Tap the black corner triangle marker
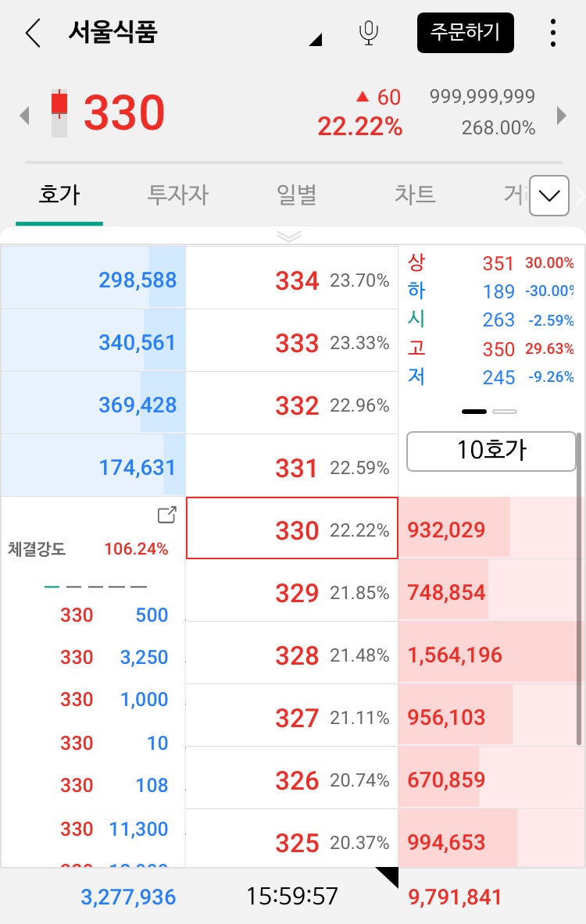Viewport: 586px width, 924px height. [x=387, y=877]
